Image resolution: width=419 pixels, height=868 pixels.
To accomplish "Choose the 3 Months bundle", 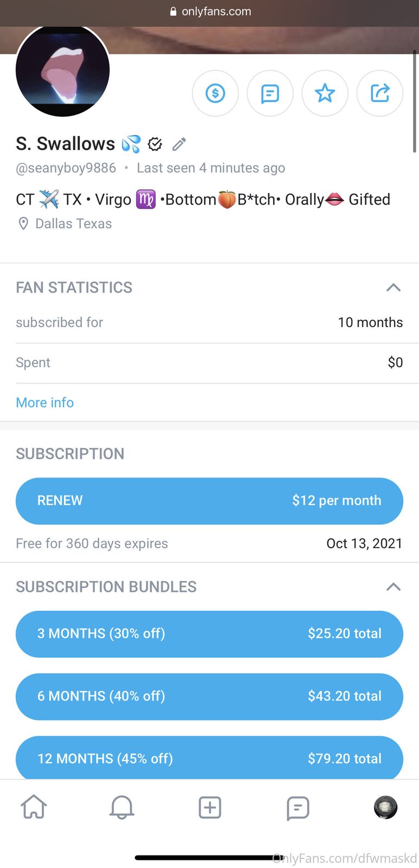I will pyautogui.click(x=210, y=634).
